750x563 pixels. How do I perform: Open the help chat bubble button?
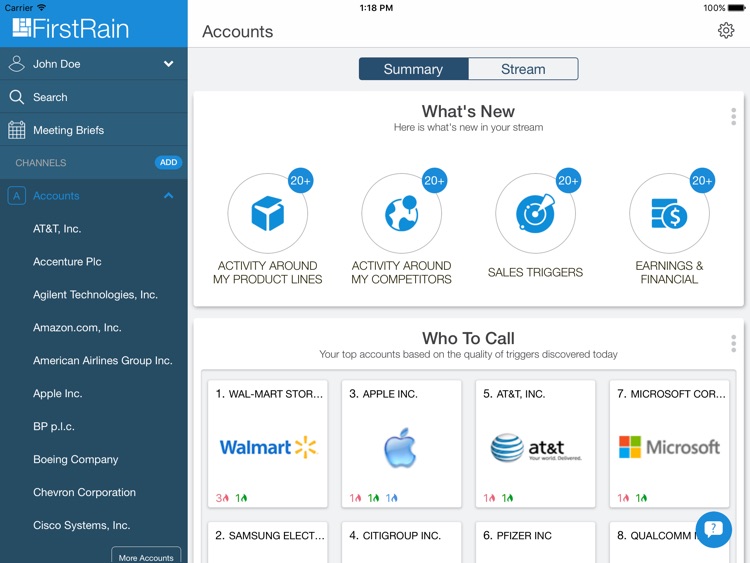(x=713, y=530)
